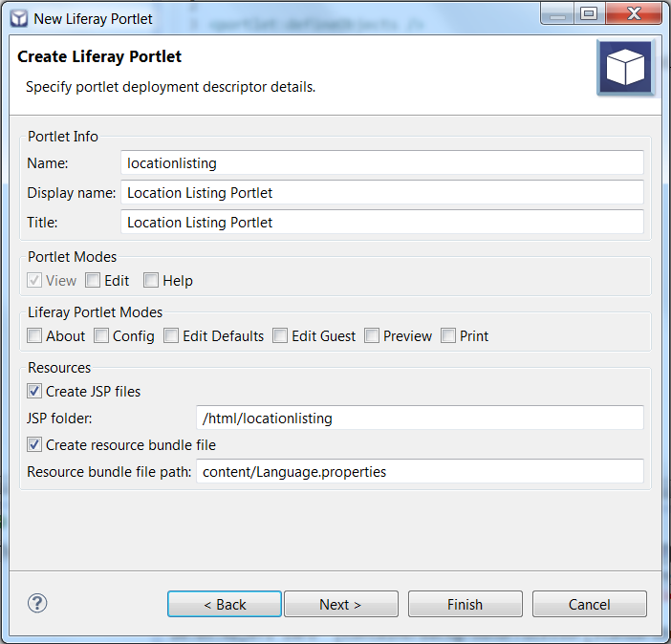The height and width of the screenshot is (644, 671).
Task: Maximize the New Liferay Portlet dialog
Action: click(x=589, y=14)
